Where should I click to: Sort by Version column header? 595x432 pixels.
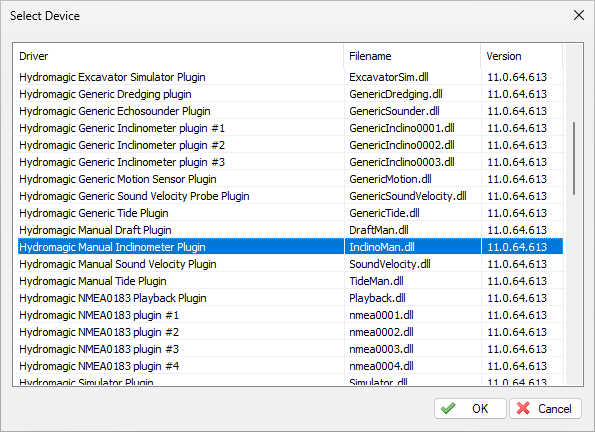pos(521,56)
